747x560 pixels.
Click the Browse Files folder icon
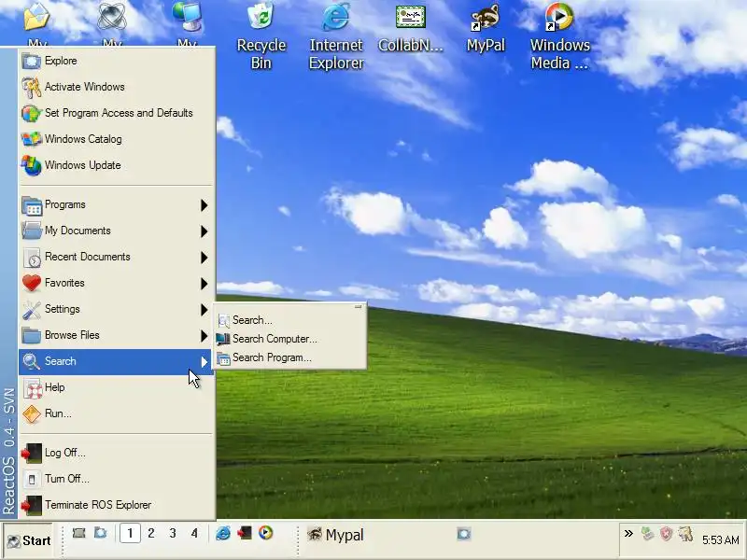(x=32, y=336)
